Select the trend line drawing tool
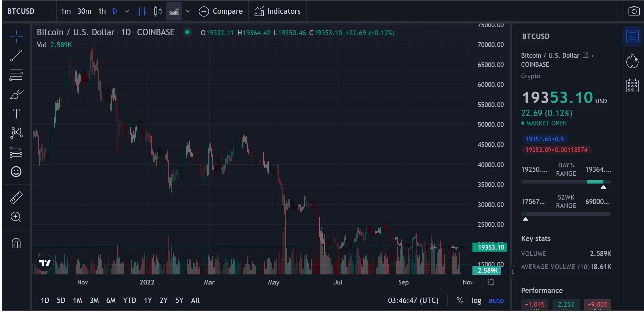Image resolution: width=644 pixels, height=312 pixels. [x=16, y=56]
